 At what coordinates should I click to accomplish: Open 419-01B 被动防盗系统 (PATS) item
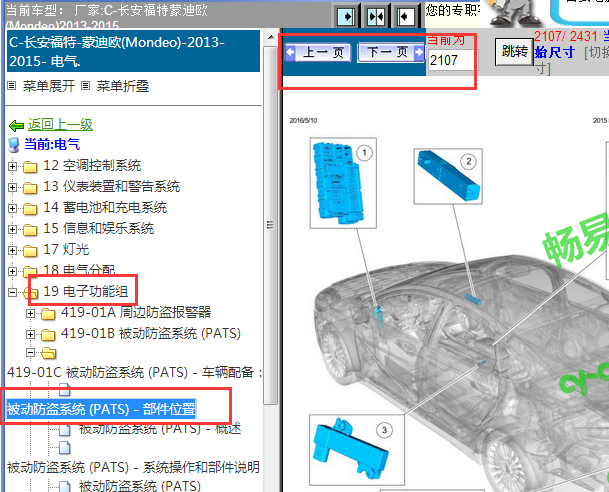151,333
